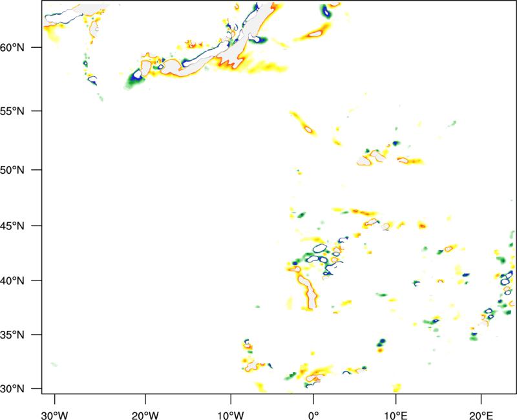Image resolution: width=517 pixels, height=420 pixels.
Task: Click the 60°N latitude label
Action: [x=12, y=47]
